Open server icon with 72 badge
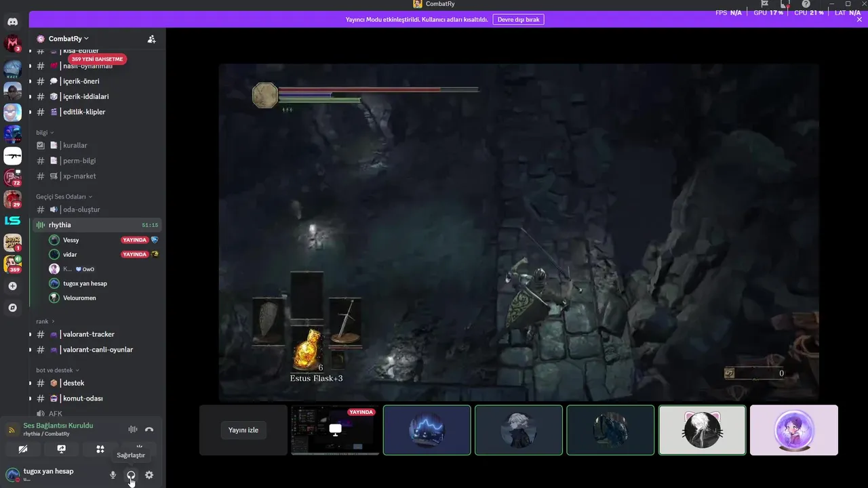The width and height of the screenshot is (868, 488). 12,178
